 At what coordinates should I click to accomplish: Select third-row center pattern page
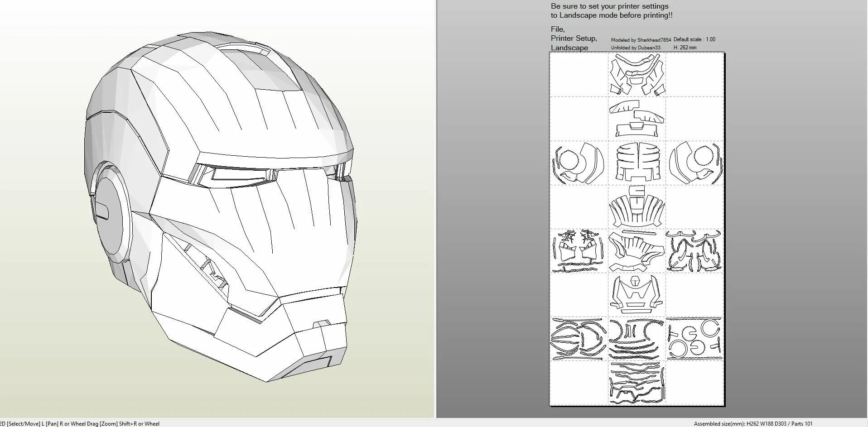click(637, 163)
